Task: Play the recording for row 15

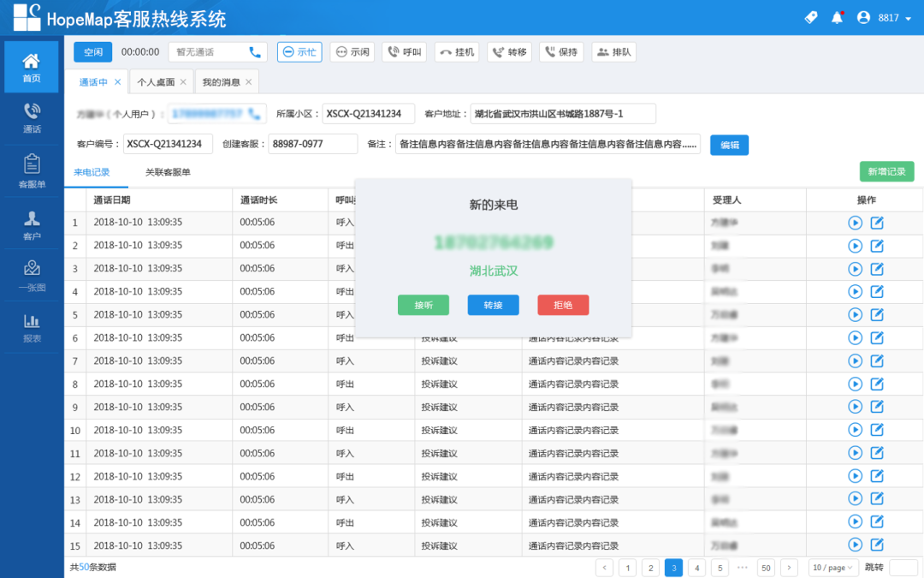Action: pos(855,545)
